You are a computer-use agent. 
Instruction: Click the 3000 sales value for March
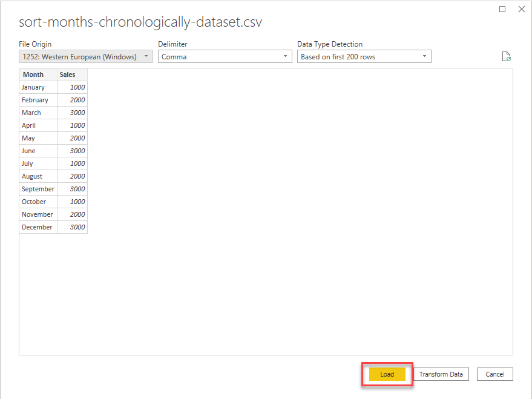[x=78, y=113]
